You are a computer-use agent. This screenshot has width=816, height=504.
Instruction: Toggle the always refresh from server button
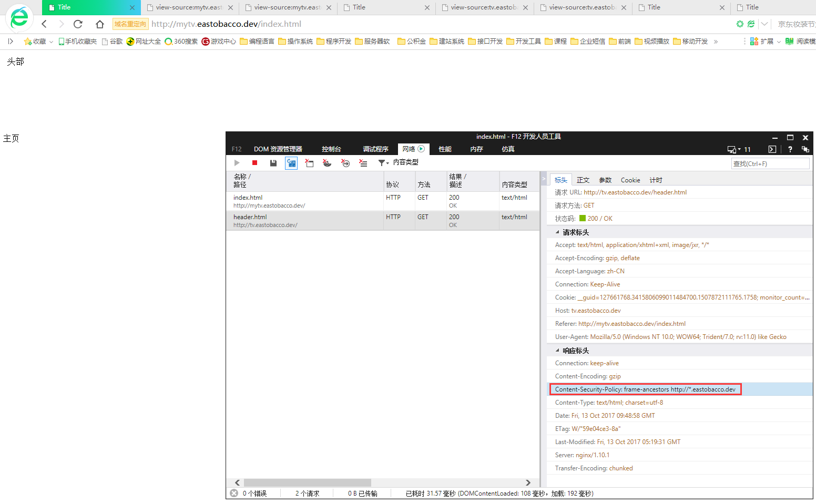pyautogui.click(x=291, y=163)
